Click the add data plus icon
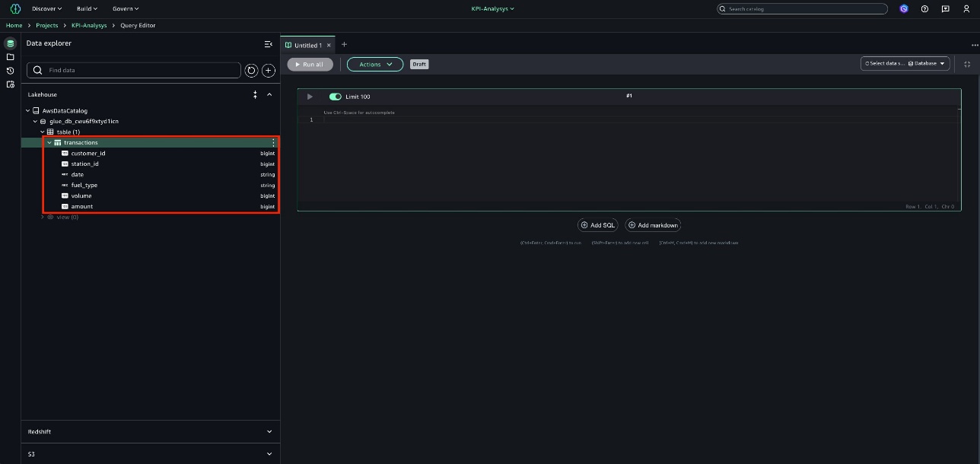Screen dimensions: 980x464 click(x=269, y=70)
